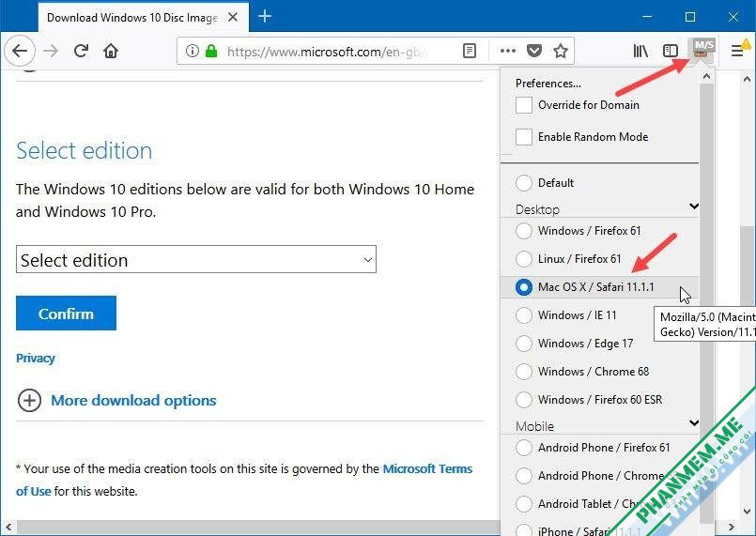The width and height of the screenshot is (756, 536).
Task: Minimize the Firefox window
Action: (647, 17)
